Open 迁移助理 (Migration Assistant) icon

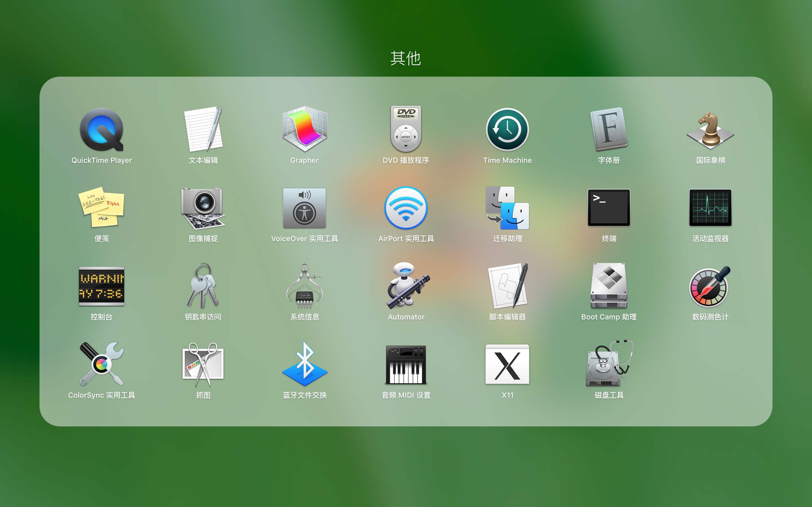[507, 208]
